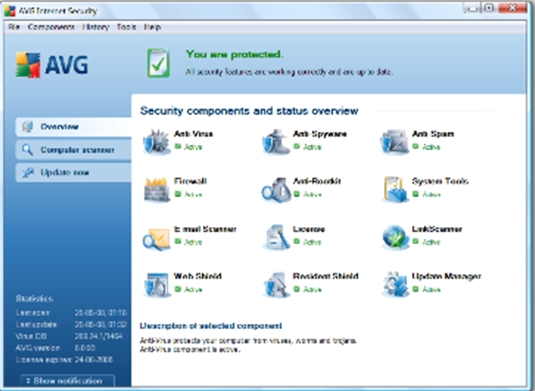Click the AVG version statistics row
Image resolution: width=535 pixels, height=391 pixels.
pyautogui.click(x=56, y=348)
